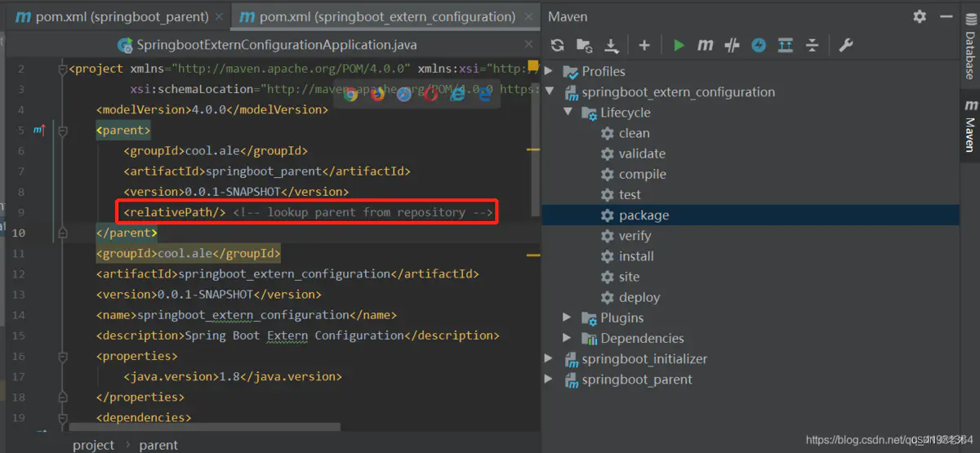Close pom.xml (springboot_extern_configuration) tab

coord(527,17)
